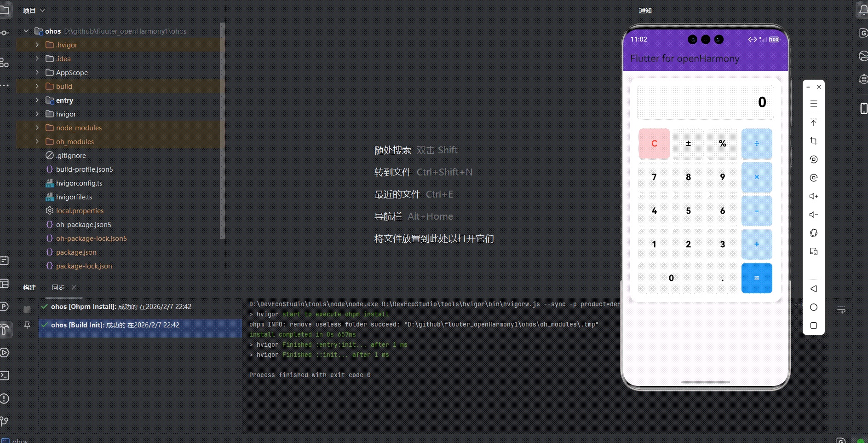Expand the node_modules folder
The height and width of the screenshot is (443, 868).
[x=37, y=128]
